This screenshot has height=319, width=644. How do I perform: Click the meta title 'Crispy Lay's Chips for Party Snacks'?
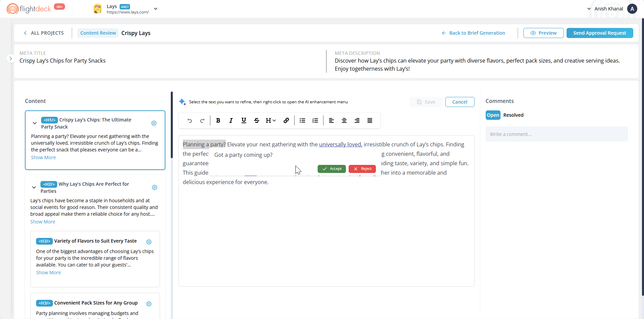63,61
